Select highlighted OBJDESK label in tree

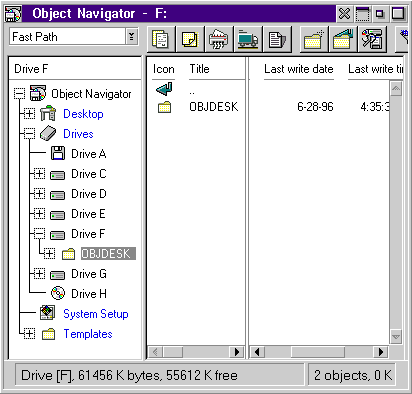108,254
